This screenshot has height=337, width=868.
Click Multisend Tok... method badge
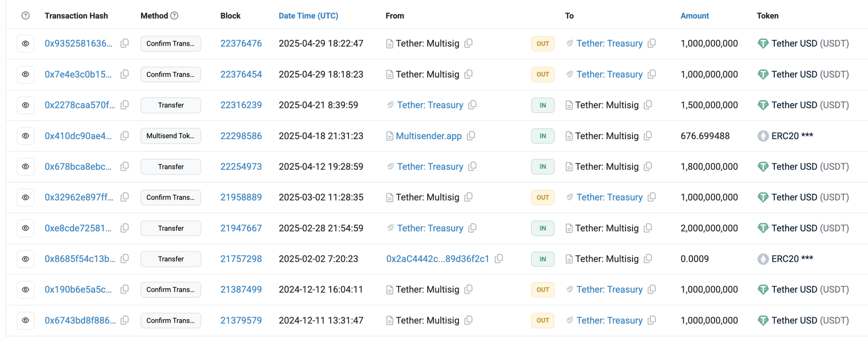click(171, 136)
